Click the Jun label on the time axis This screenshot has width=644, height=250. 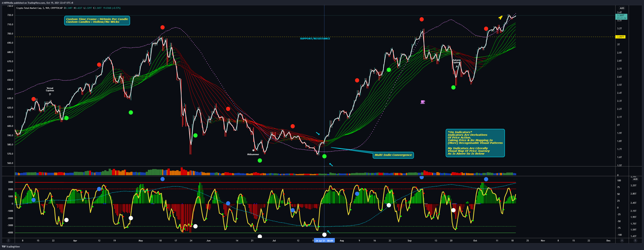(208, 241)
